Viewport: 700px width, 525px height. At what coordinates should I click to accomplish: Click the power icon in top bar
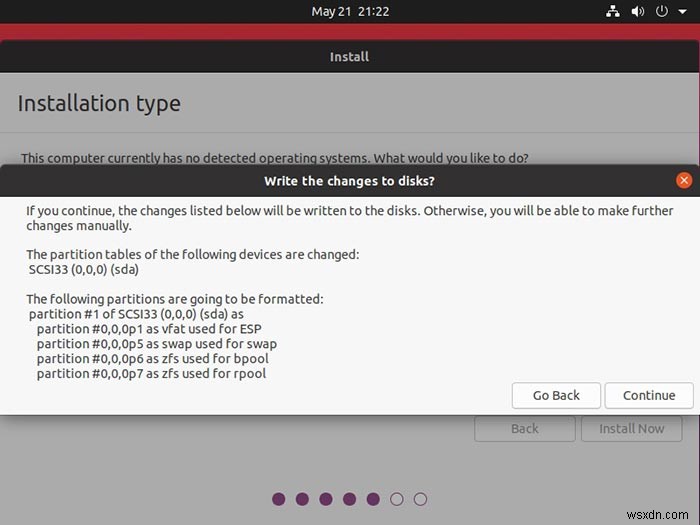pos(662,11)
